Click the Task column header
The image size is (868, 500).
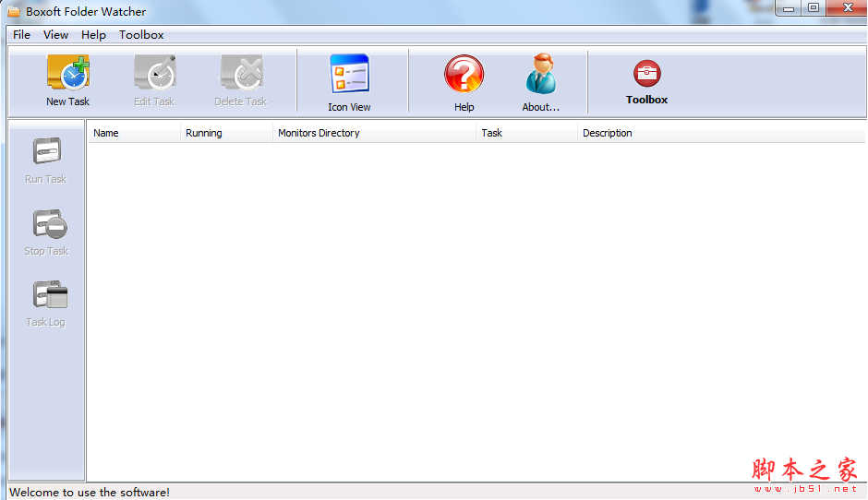tap(526, 133)
